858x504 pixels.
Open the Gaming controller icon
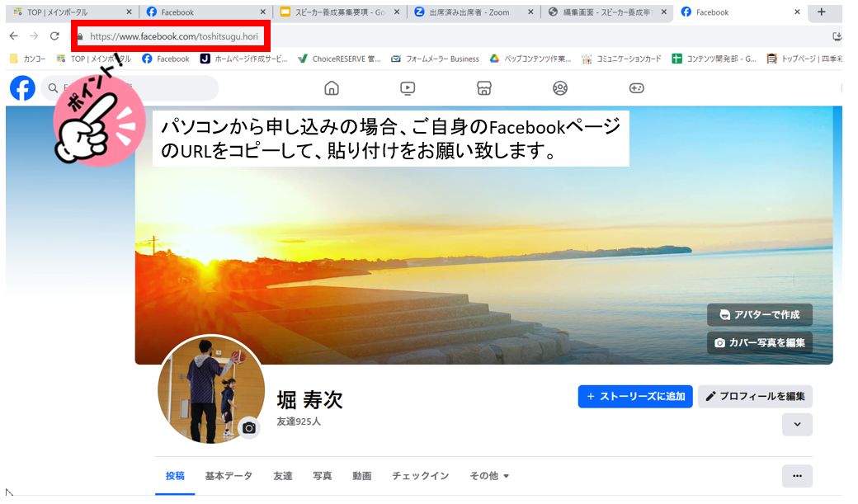(637, 88)
